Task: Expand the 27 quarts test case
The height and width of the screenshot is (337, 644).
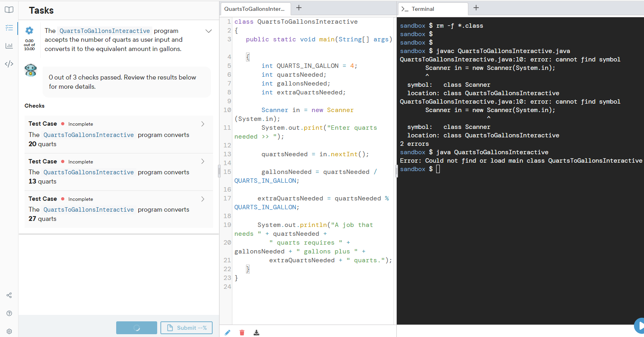Action: pyautogui.click(x=203, y=199)
